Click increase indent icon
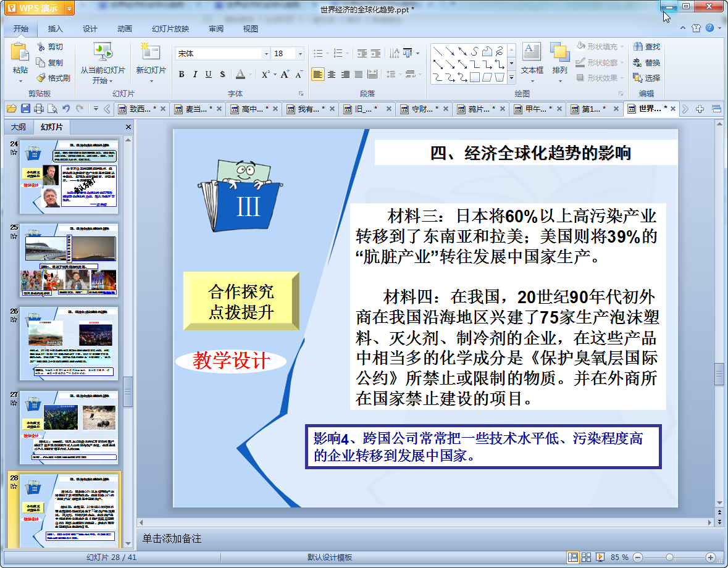 375,53
